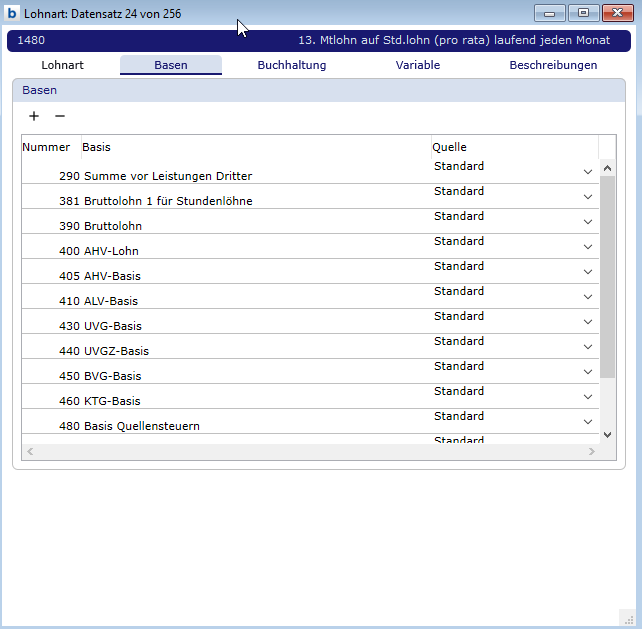Switch to the Lohnart tab
This screenshot has height=629, width=642.
pyautogui.click(x=62, y=65)
